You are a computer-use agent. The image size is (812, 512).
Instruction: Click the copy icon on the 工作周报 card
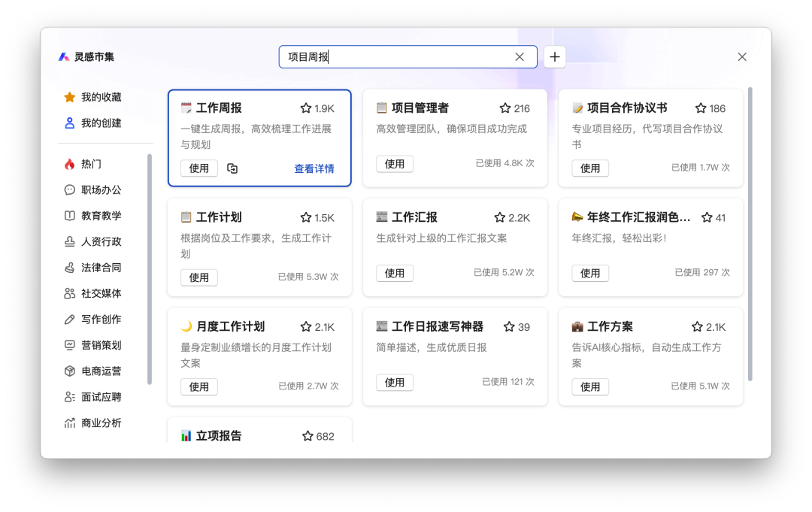232,168
